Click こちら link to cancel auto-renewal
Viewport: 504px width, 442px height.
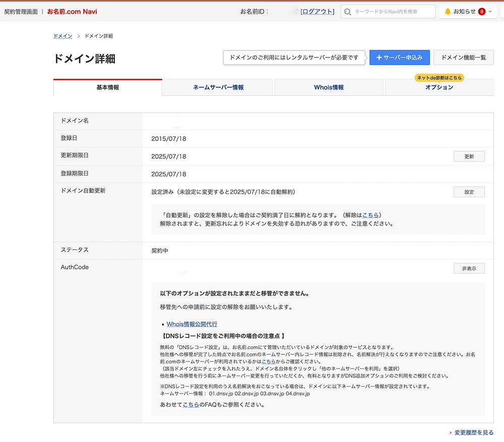[370, 215]
